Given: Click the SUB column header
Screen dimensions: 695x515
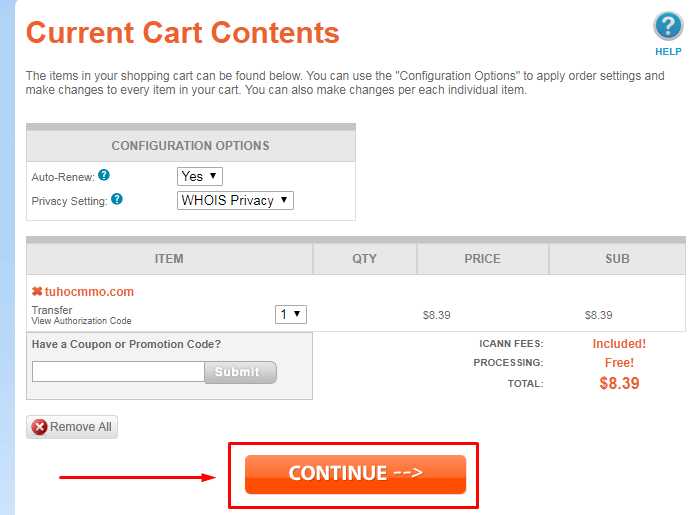Looking at the screenshot, I should pyautogui.click(x=617, y=259).
